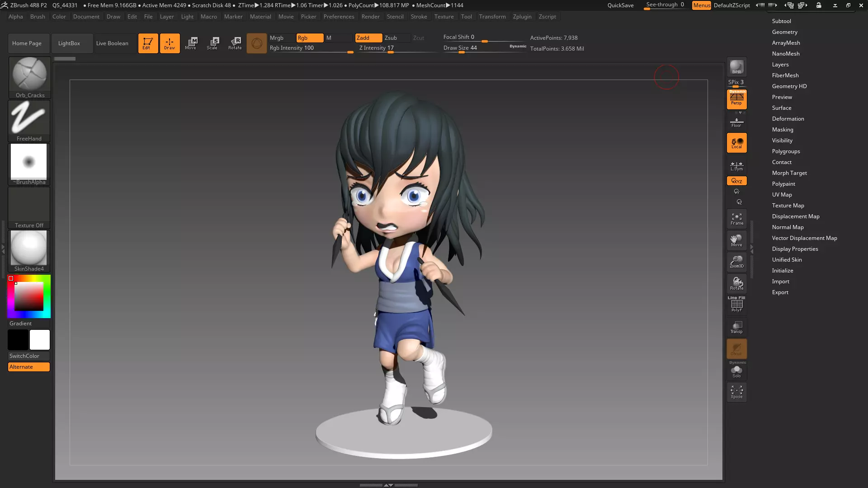The height and width of the screenshot is (488, 868).
Task: Click the Gradient button
Action: [x=29, y=324]
